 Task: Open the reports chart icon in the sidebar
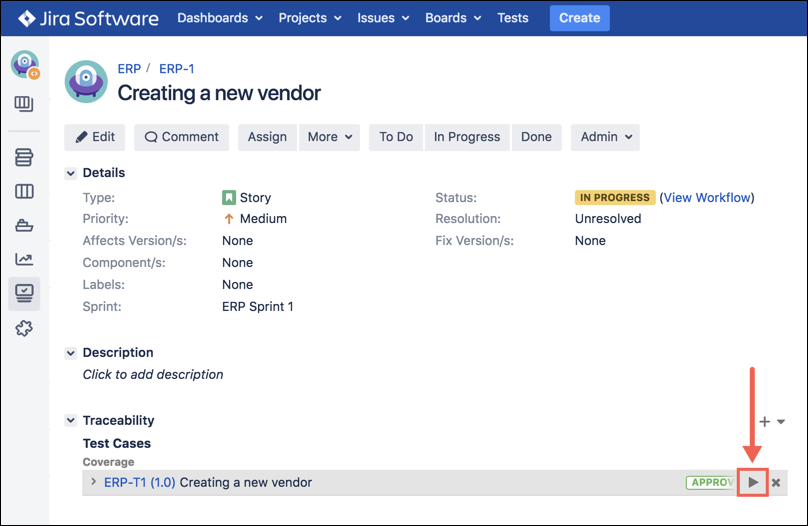point(24,259)
